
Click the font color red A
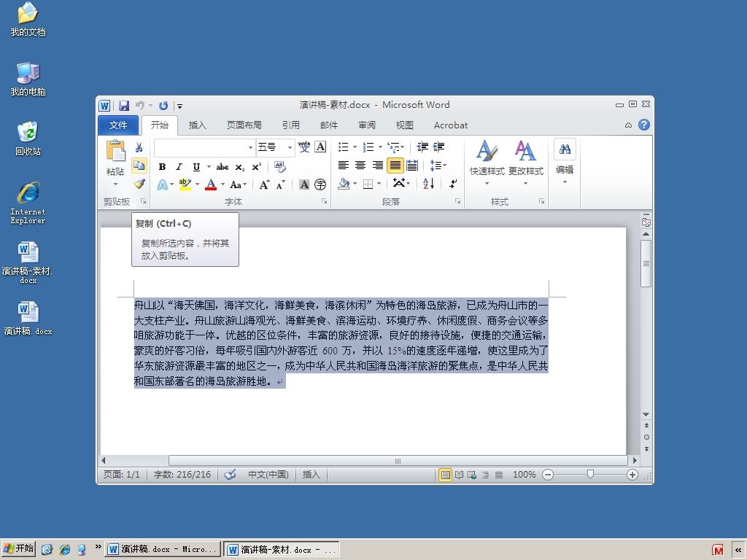pos(211,184)
